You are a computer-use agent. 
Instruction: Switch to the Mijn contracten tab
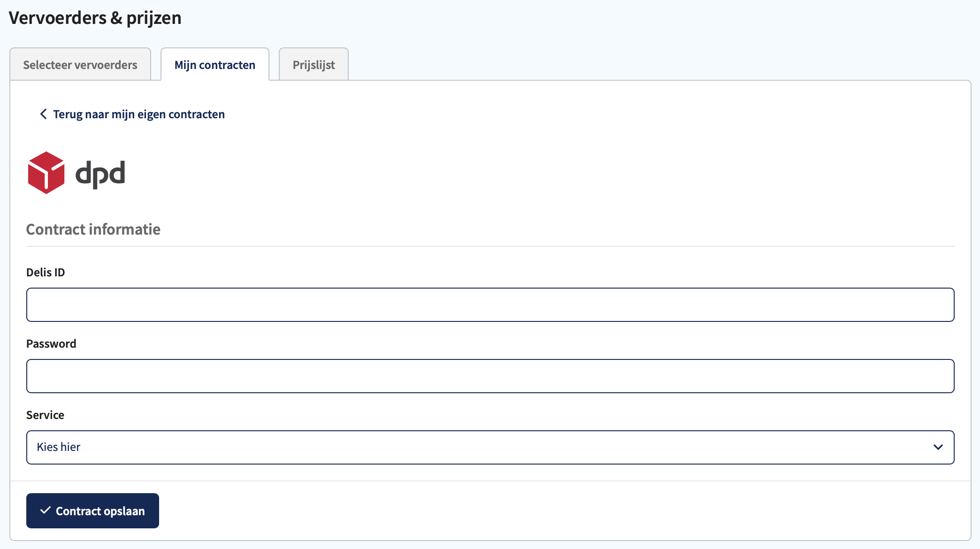(x=215, y=64)
